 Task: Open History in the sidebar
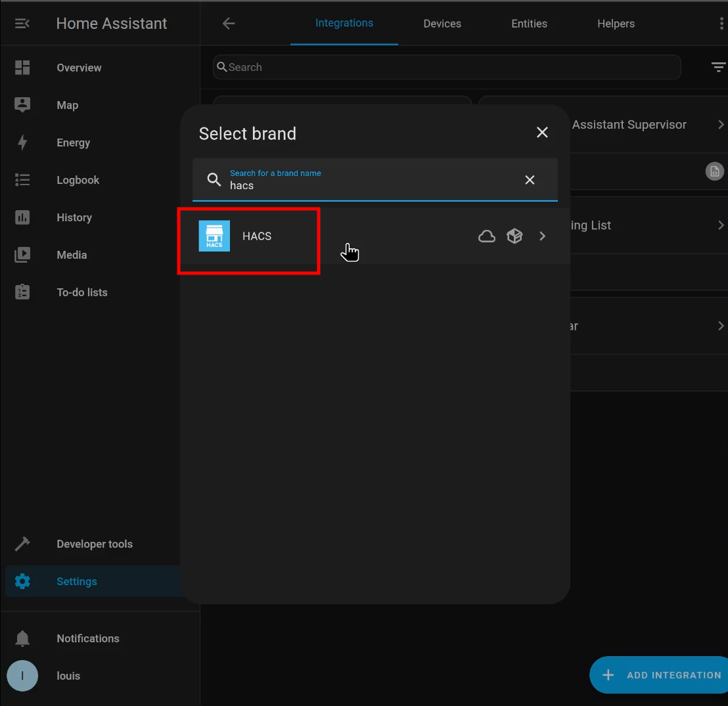100,217
